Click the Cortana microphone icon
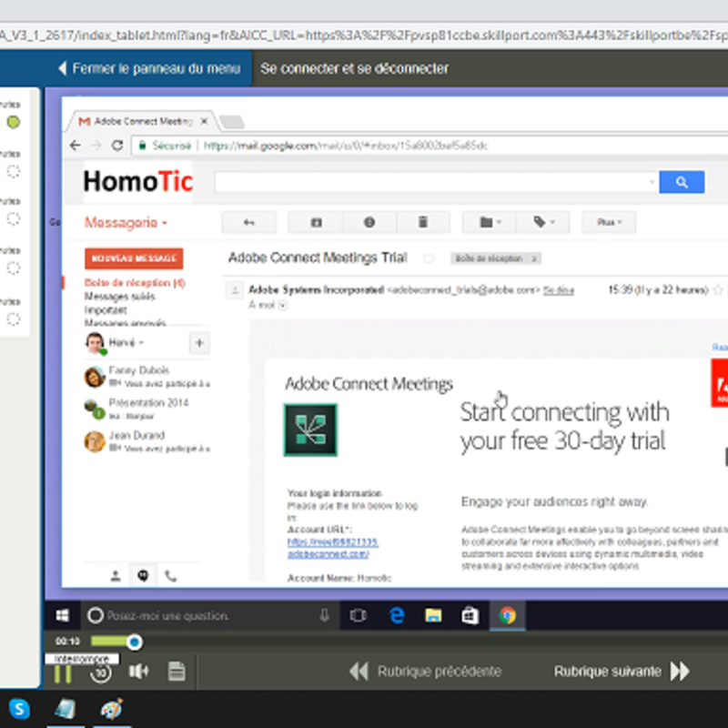 click(325, 616)
